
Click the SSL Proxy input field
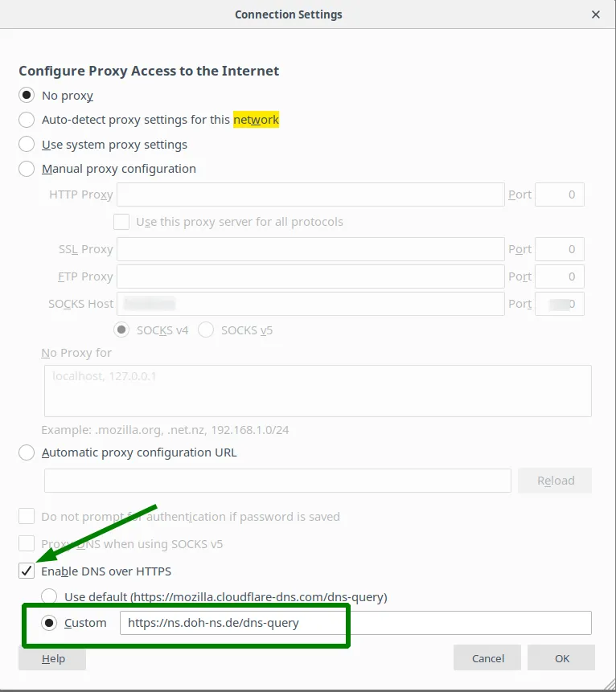pyautogui.click(x=310, y=249)
